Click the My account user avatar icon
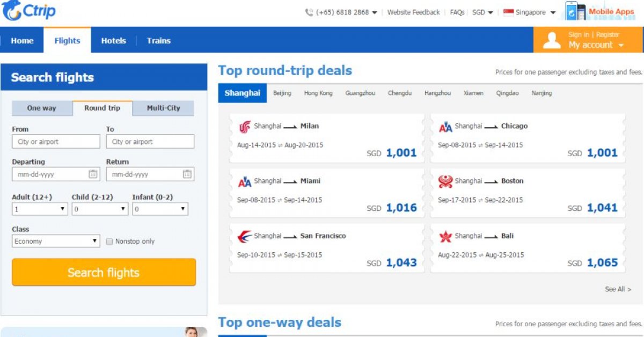Screen dimensions: 644x337 [x=551, y=40]
